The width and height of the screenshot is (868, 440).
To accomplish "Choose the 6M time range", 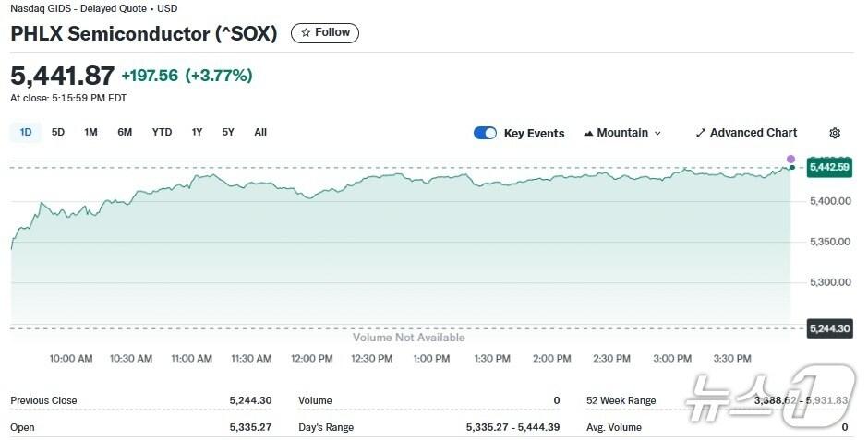I will [125, 132].
